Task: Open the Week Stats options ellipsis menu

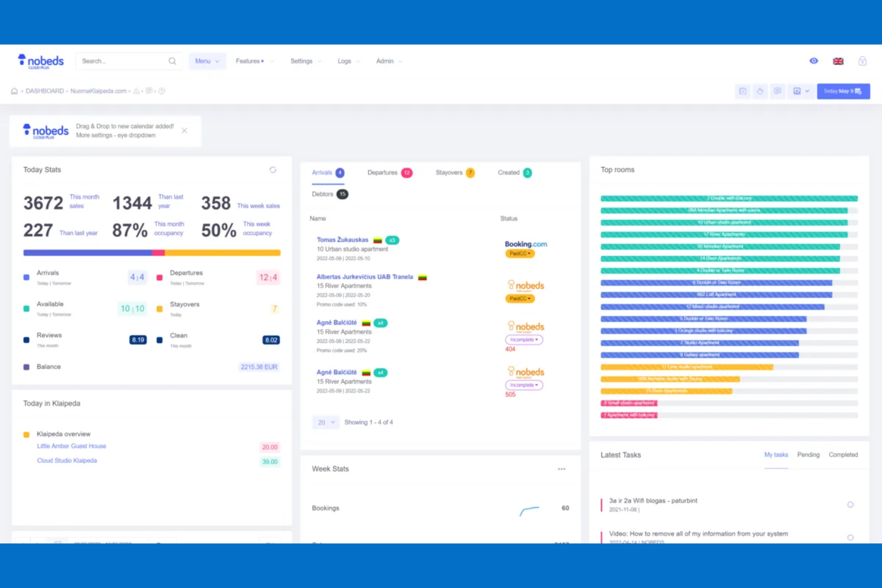Action: 561,469
